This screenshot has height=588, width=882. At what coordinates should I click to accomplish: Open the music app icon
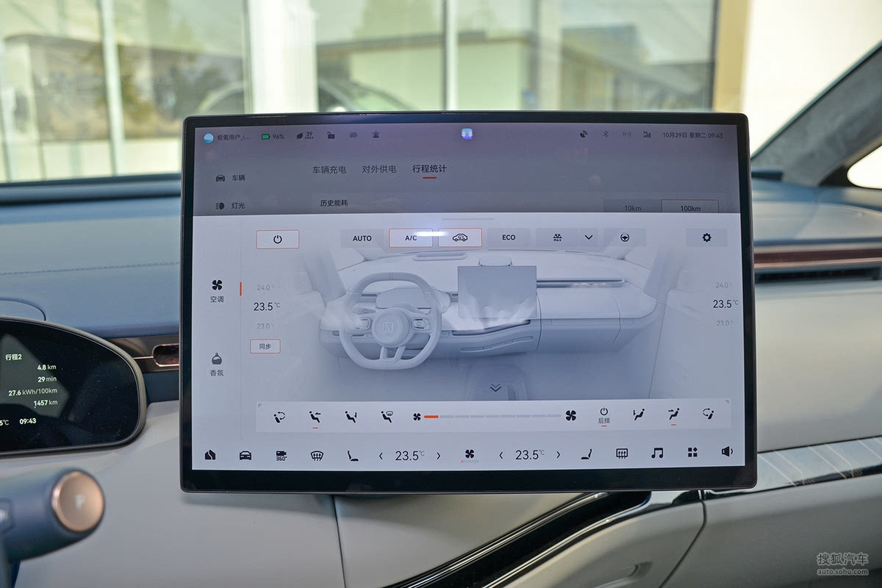(656, 453)
